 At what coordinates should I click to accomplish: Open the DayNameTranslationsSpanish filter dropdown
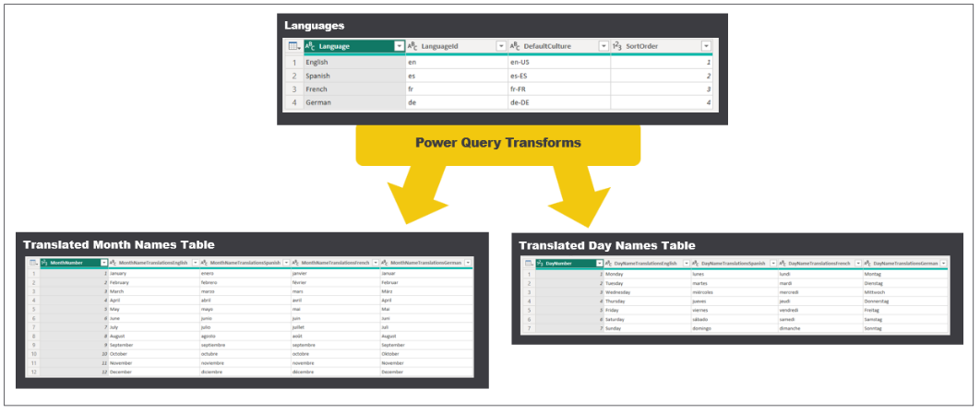773,263
